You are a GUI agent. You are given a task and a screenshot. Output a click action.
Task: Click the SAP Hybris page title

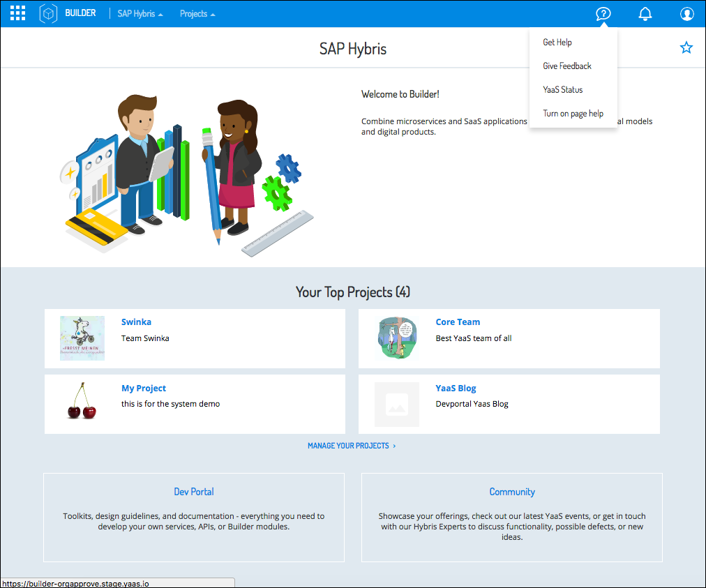[352, 49]
